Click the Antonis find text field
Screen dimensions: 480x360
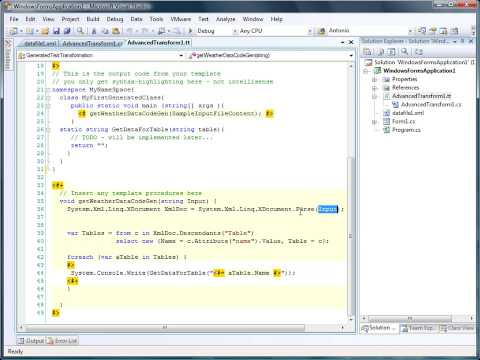367,31
